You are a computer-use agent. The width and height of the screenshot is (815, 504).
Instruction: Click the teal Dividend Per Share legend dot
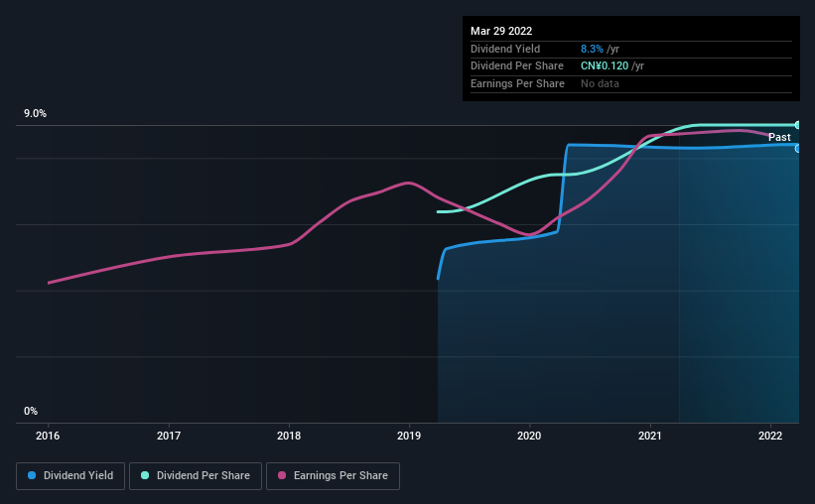tap(145, 475)
